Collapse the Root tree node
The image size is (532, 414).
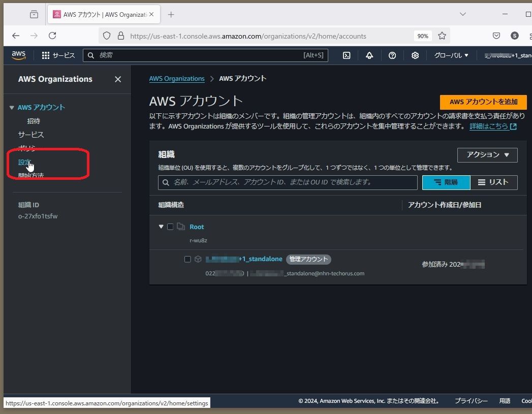[x=161, y=227]
